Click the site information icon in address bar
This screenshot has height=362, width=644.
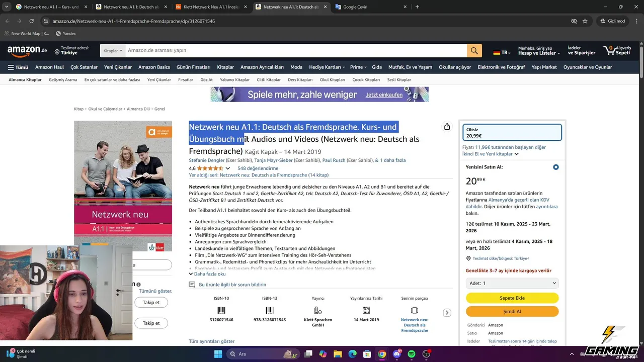click(x=46, y=21)
